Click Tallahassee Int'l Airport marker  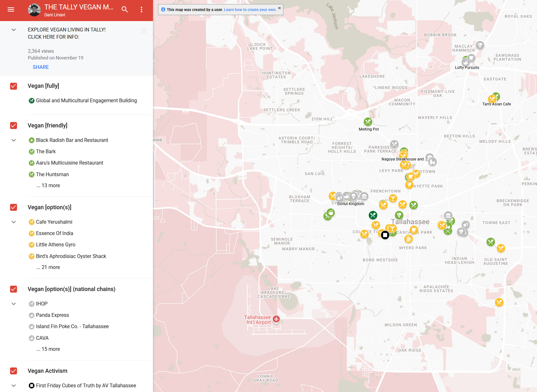[x=276, y=319]
